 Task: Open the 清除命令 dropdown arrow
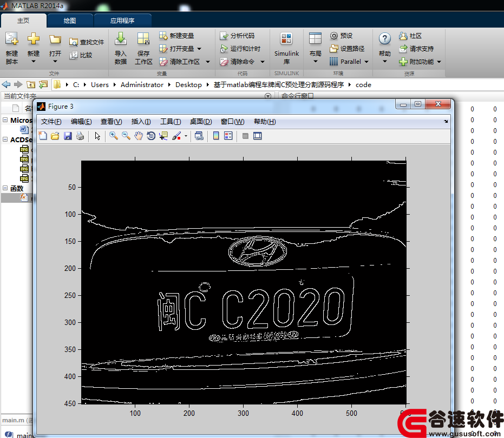pos(263,62)
